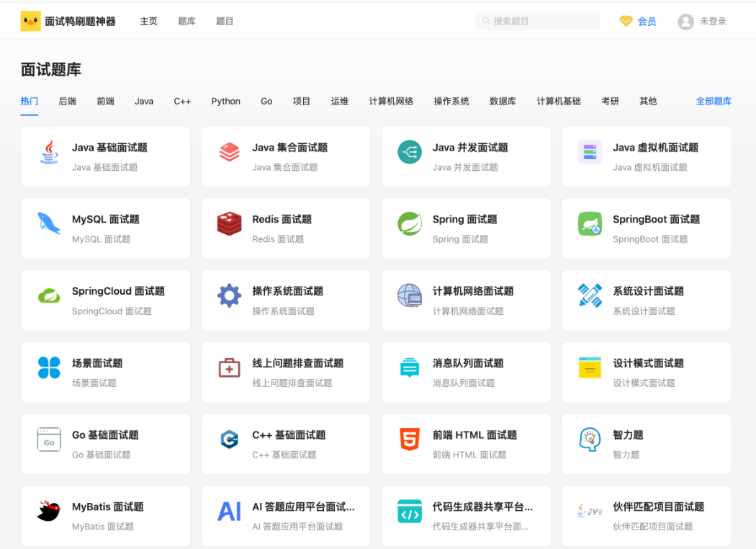Click the 场景面试题 blue clover icon
The width and height of the screenshot is (756, 549).
pos(49,367)
